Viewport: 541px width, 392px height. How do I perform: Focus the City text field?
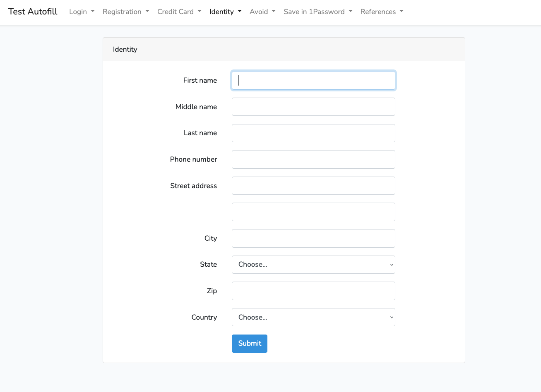(313, 238)
